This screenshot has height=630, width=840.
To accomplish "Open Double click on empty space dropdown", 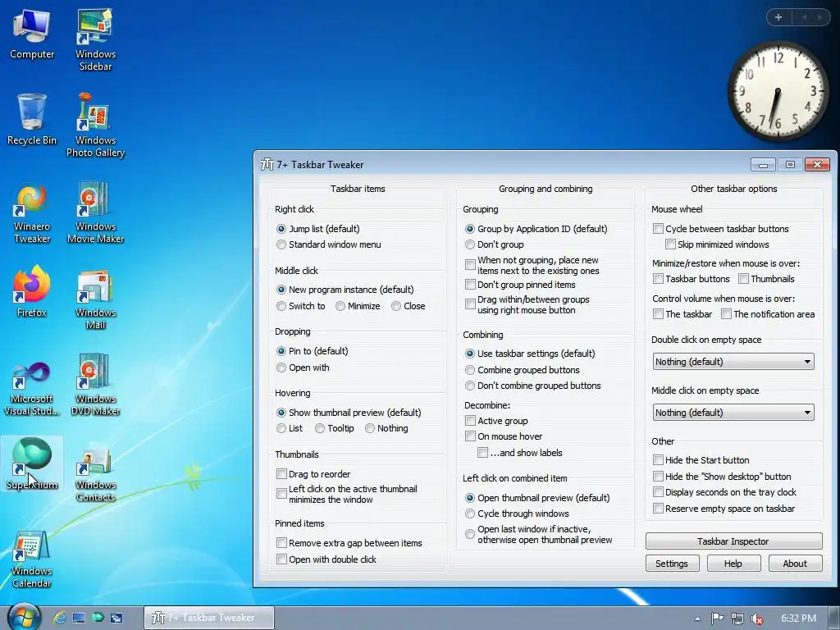I will [733, 362].
